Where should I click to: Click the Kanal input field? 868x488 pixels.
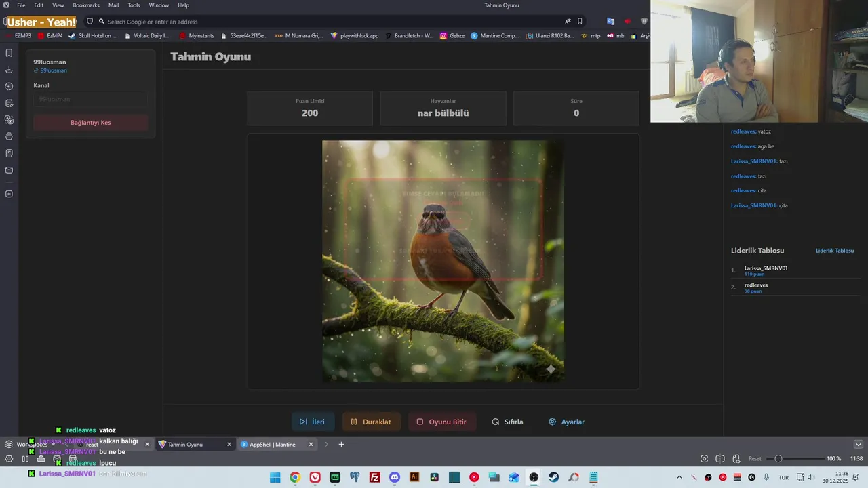[x=91, y=99]
